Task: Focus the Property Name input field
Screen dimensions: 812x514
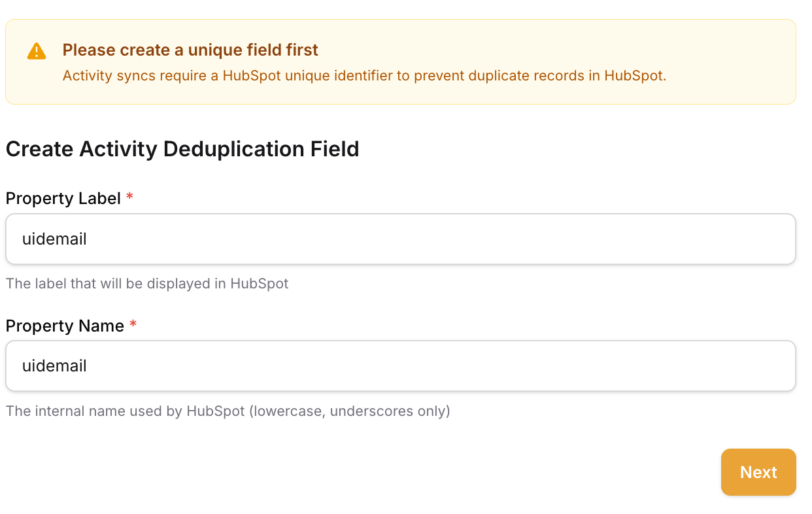Action: coord(400,366)
